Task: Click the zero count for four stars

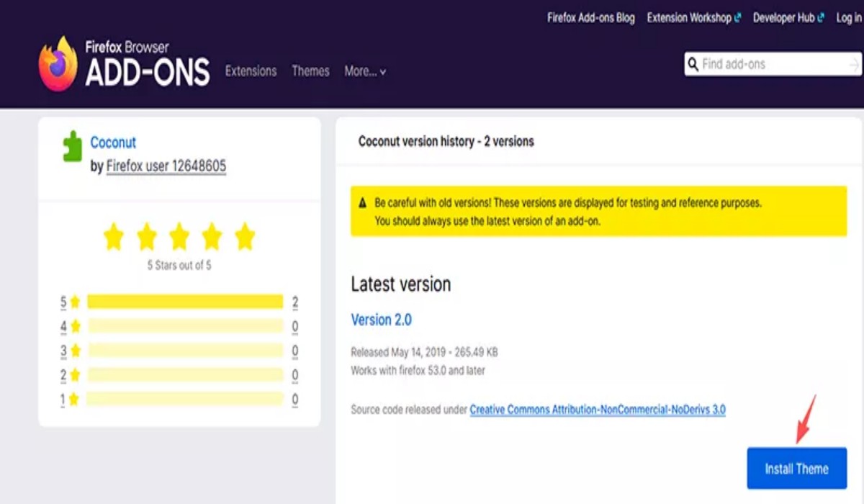Action: click(x=295, y=327)
